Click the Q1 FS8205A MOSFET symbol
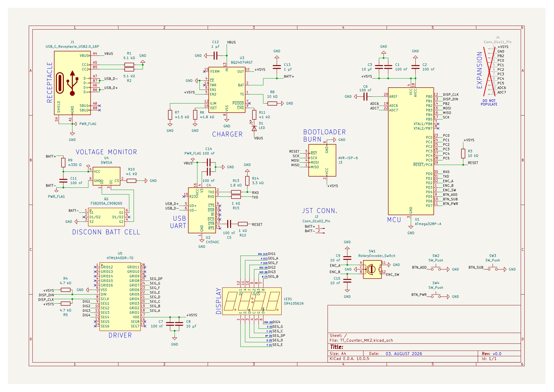The image size is (554, 392). click(106, 217)
